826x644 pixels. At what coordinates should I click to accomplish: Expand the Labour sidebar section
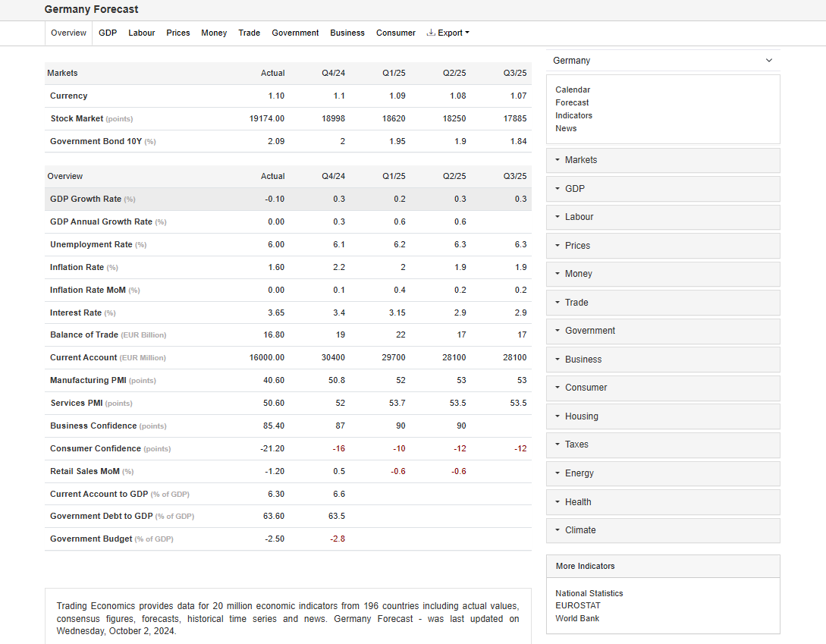point(663,217)
